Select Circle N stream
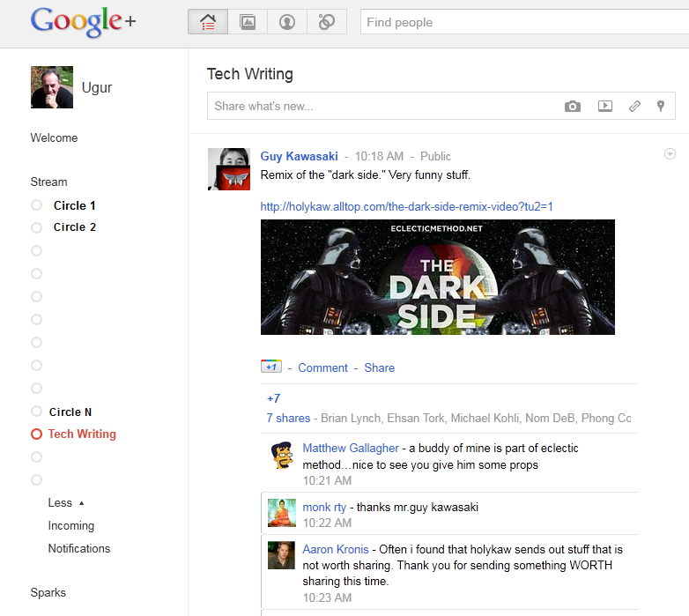 70,412
